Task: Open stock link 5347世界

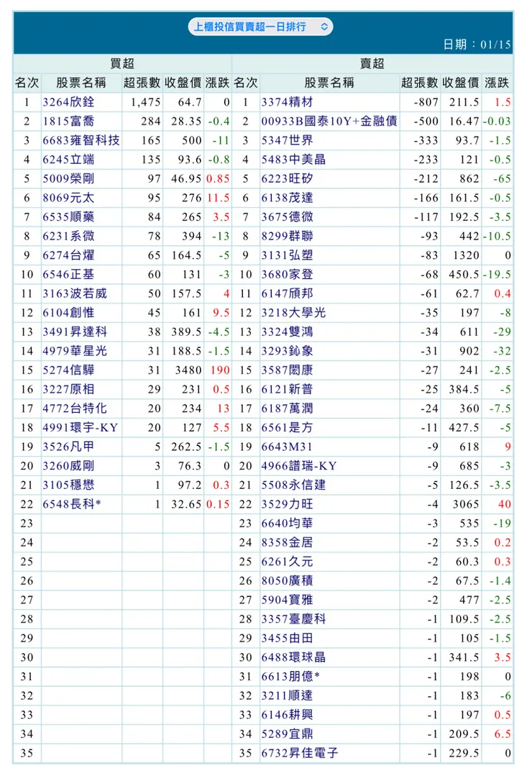Action: (288, 140)
